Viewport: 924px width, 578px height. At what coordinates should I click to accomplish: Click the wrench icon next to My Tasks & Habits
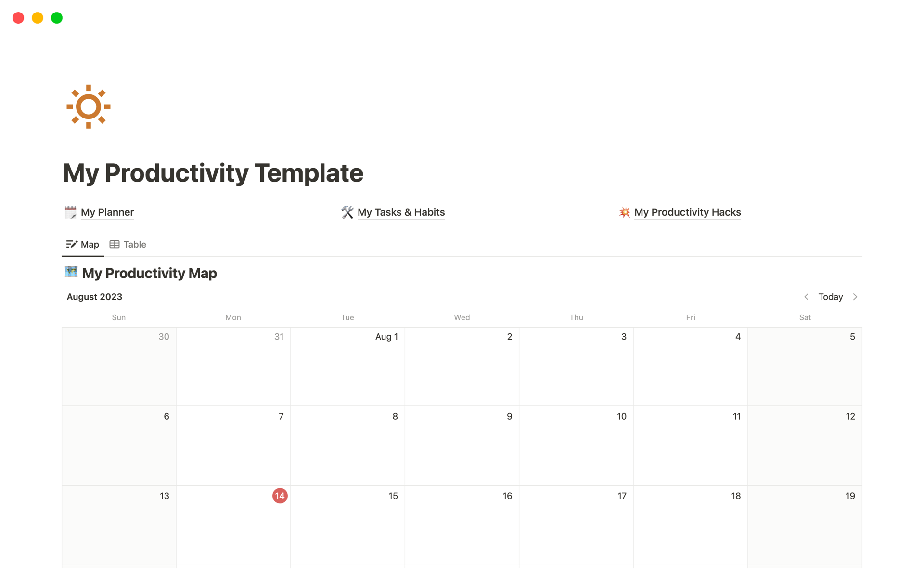click(347, 212)
